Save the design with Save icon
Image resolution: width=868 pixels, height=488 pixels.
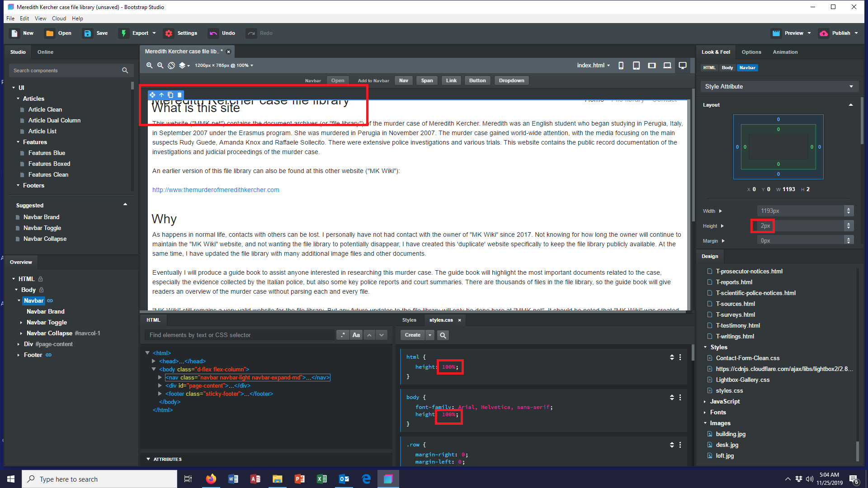tap(88, 33)
